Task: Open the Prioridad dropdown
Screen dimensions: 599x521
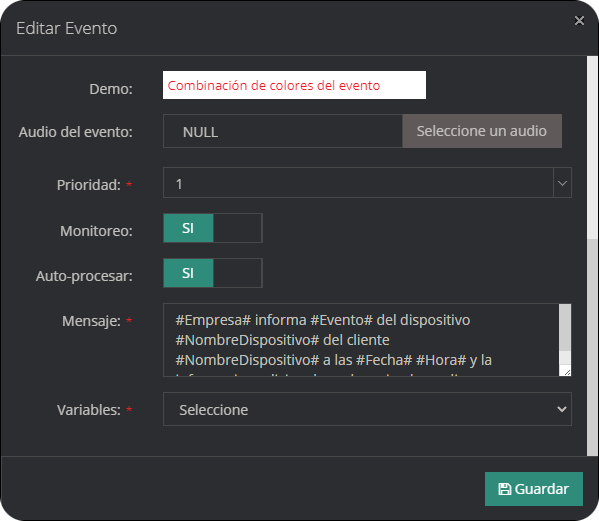Action: point(367,183)
